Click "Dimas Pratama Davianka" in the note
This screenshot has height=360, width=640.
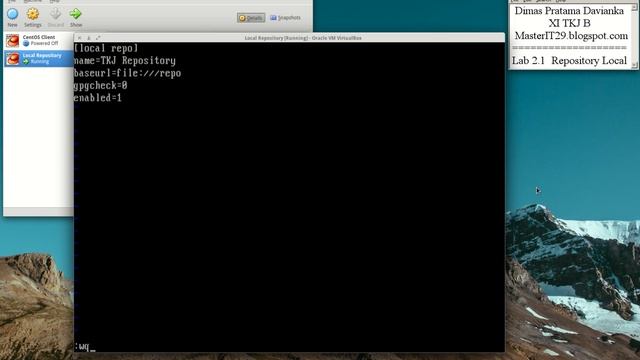tap(569, 11)
